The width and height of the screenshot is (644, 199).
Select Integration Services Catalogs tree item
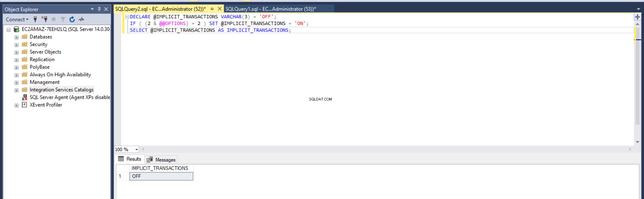click(61, 90)
